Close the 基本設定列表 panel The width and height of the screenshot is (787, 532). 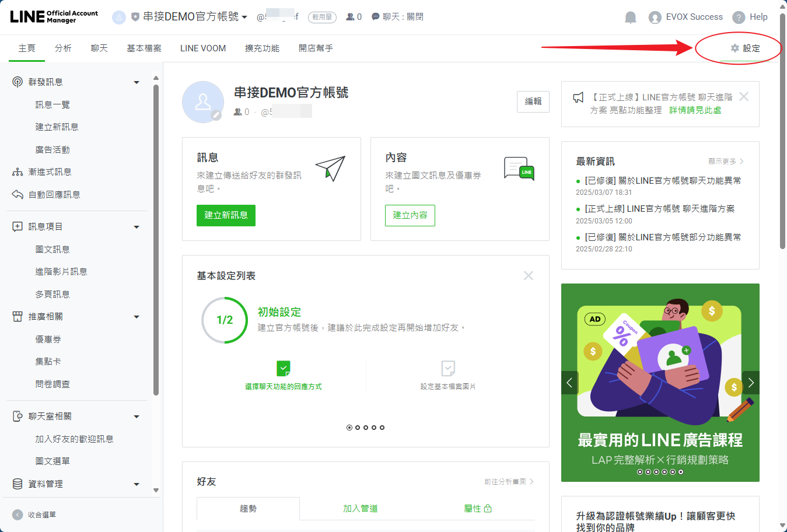529,275
